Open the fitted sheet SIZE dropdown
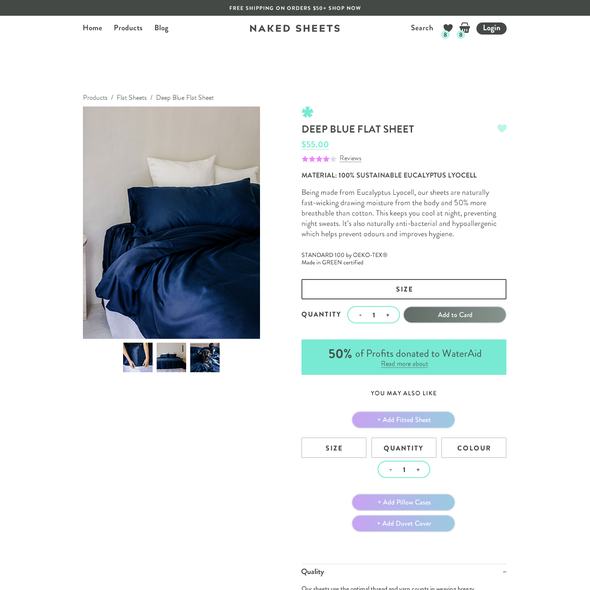 coord(334,448)
